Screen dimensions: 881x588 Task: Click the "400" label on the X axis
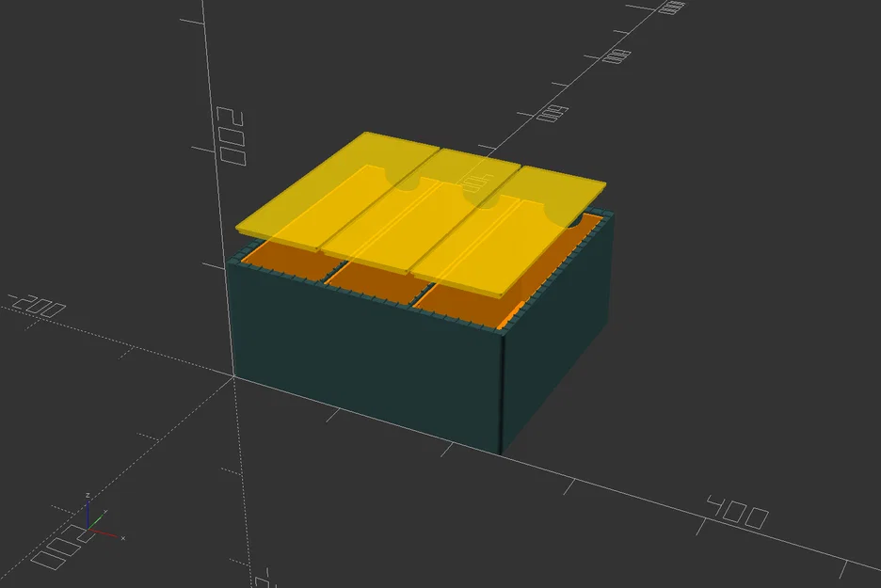pos(737,512)
